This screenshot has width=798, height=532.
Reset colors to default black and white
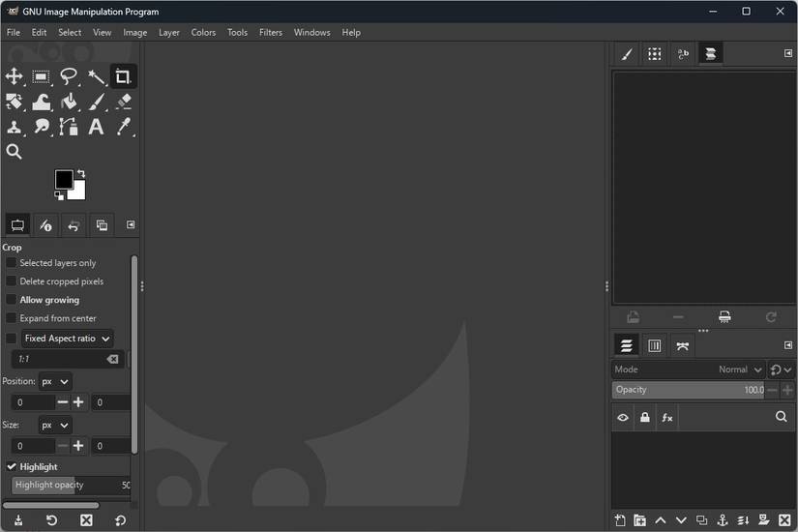point(59,195)
